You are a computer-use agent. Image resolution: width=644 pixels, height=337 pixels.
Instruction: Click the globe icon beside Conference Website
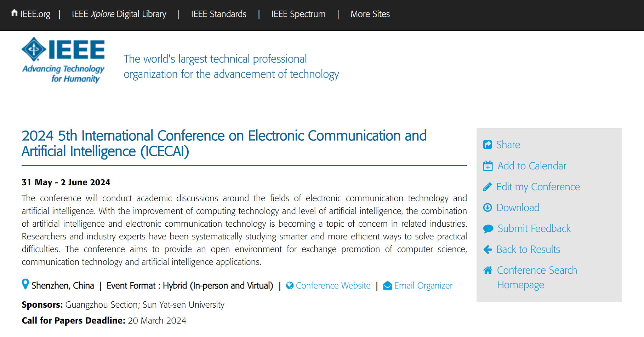(x=290, y=285)
